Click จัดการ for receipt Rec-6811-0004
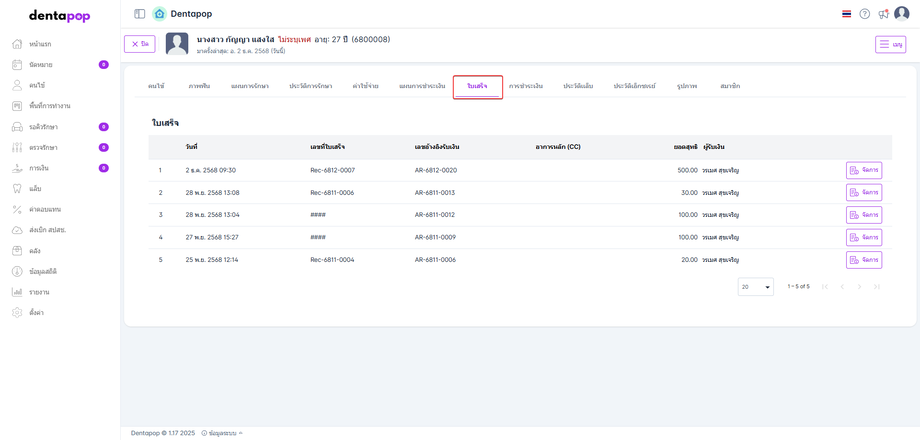Screen dimensions: 920x440 (x=864, y=260)
